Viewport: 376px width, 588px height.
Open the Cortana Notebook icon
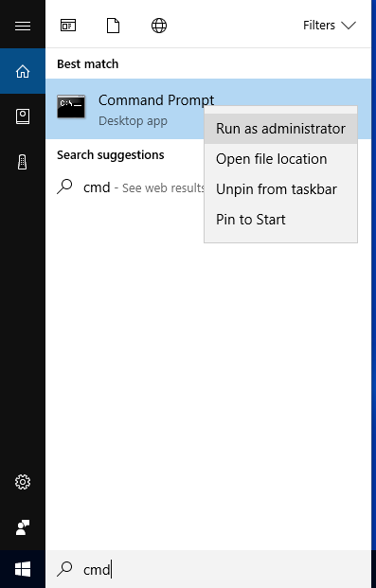23,116
